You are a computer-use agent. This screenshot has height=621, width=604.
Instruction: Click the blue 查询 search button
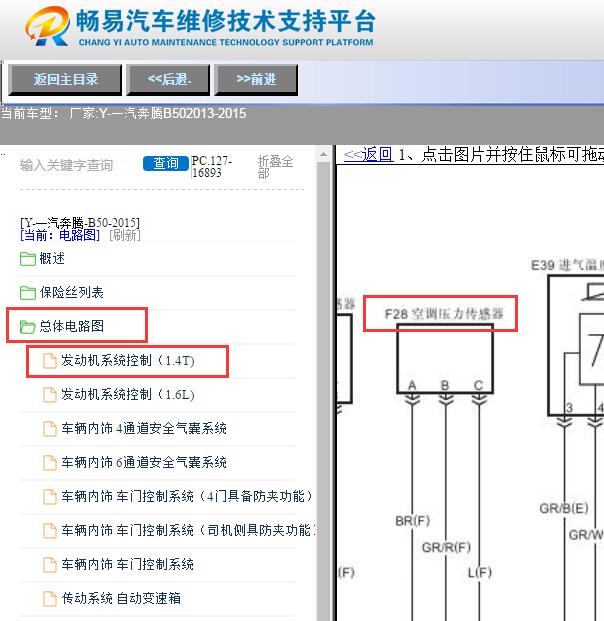point(166,164)
